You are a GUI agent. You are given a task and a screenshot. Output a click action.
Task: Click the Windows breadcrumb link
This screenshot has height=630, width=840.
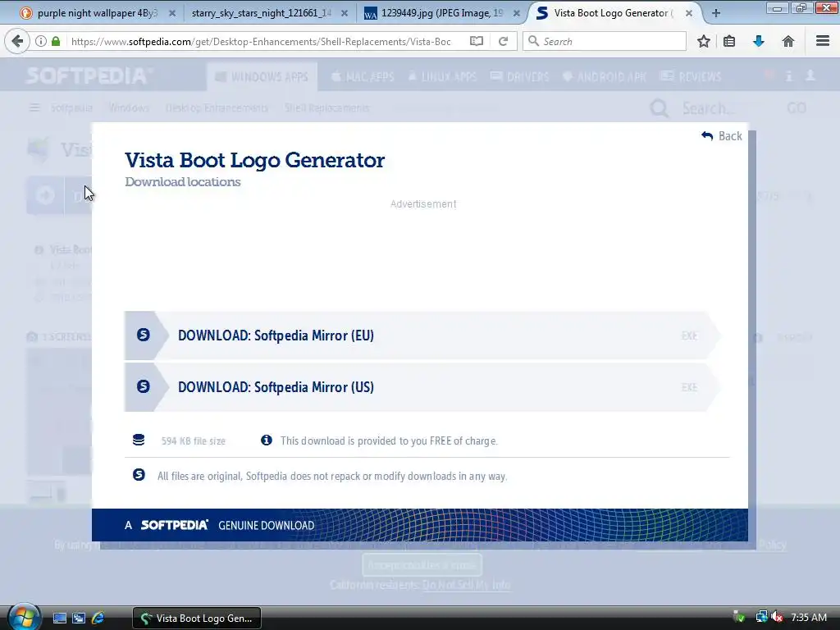[129, 107]
